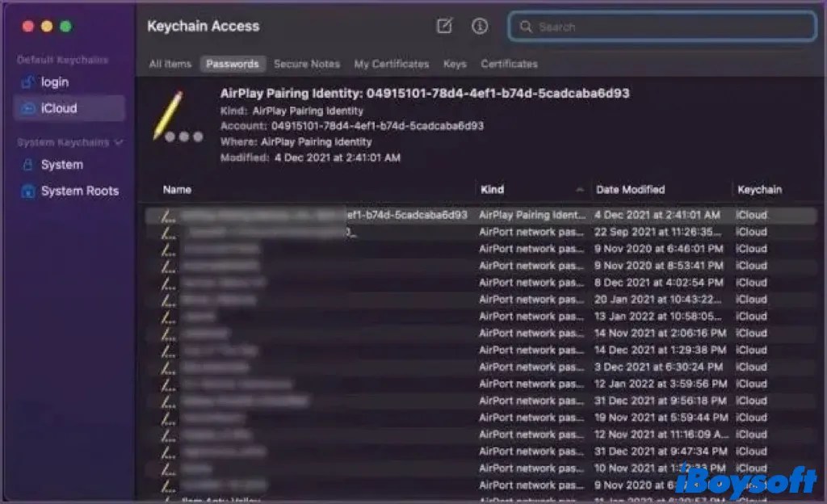This screenshot has height=504, width=827.
Task: Click the new item compose icon in toolbar
Action: click(x=444, y=25)
